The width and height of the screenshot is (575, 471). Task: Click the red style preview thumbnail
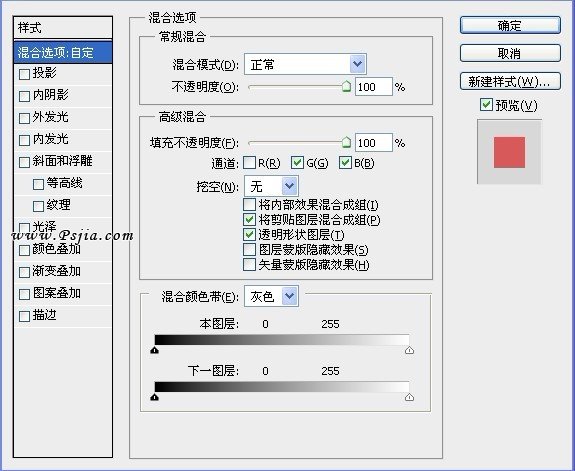coord(509,152)
